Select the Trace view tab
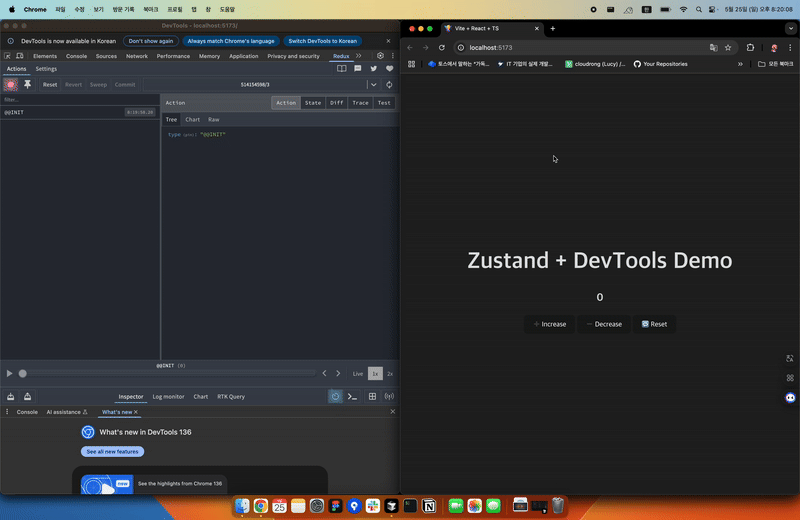This screenshot has width=800, height=520. pos(360,103)
